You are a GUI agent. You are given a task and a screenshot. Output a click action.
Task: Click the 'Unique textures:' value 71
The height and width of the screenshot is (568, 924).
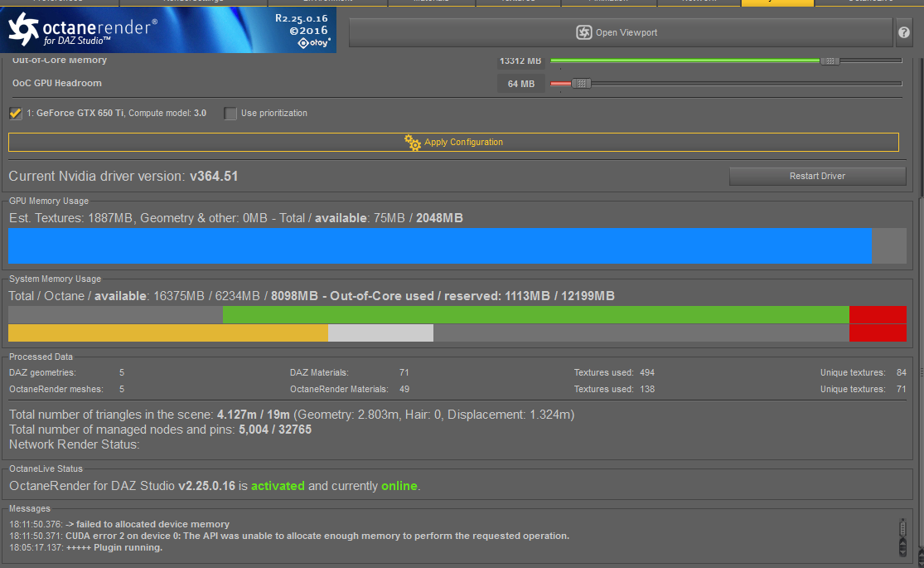pyautogui.click(x=901, y=389)
